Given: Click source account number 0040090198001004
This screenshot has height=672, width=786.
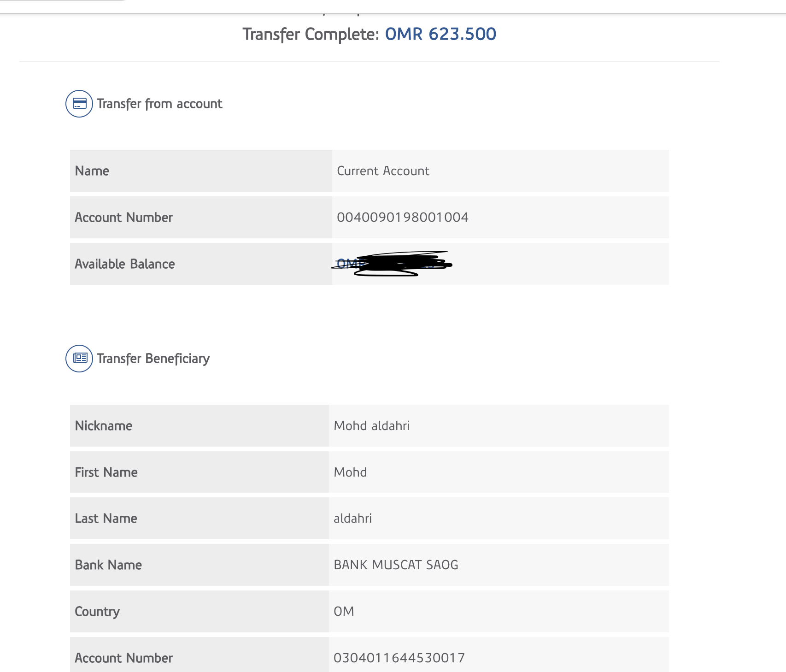Looking at the screenshot, I should click(402, 218).
